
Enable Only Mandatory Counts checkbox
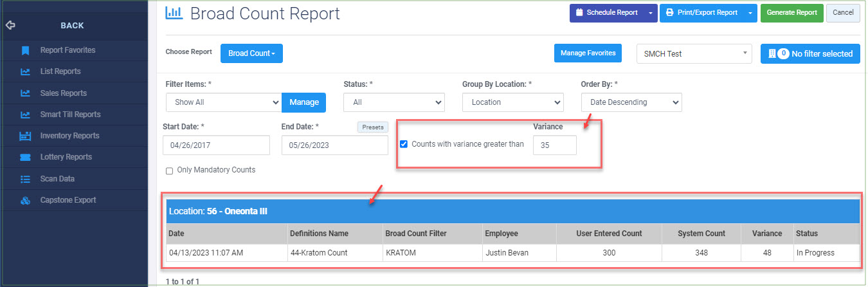pos(170,171)
